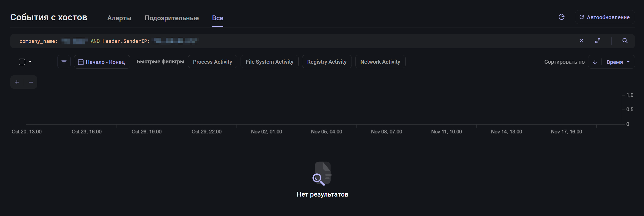Switch to the Подозрительные tab

(x=172, y=18)
